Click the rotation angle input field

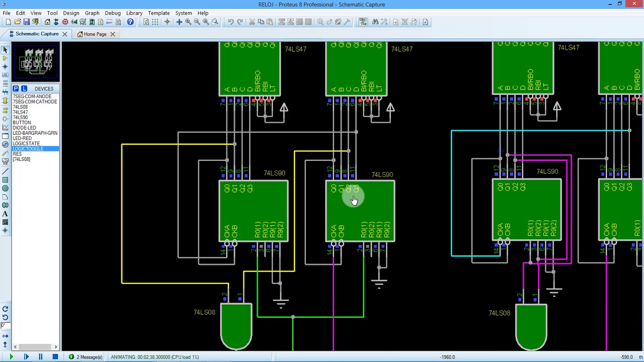click(5, 326)
